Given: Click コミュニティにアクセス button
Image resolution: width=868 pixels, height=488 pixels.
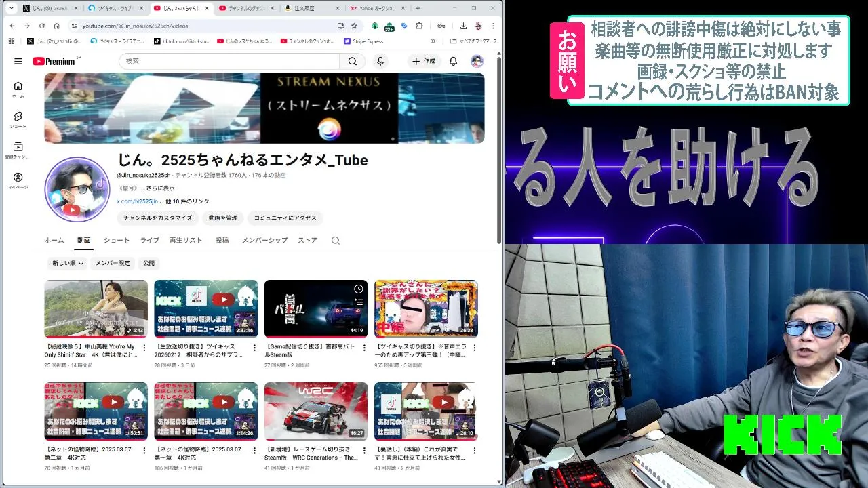Looking at the screenshot, I should tap(285, 218).
